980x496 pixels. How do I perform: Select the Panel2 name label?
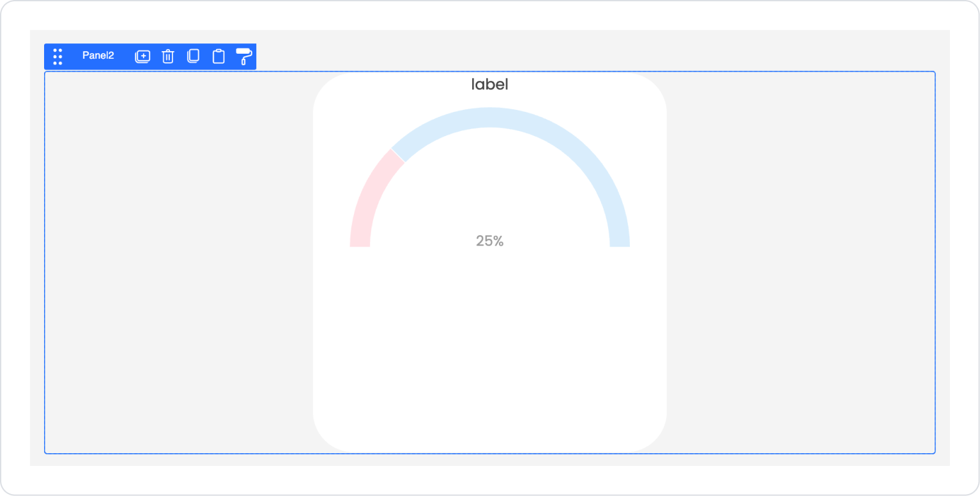pos(98,56)
